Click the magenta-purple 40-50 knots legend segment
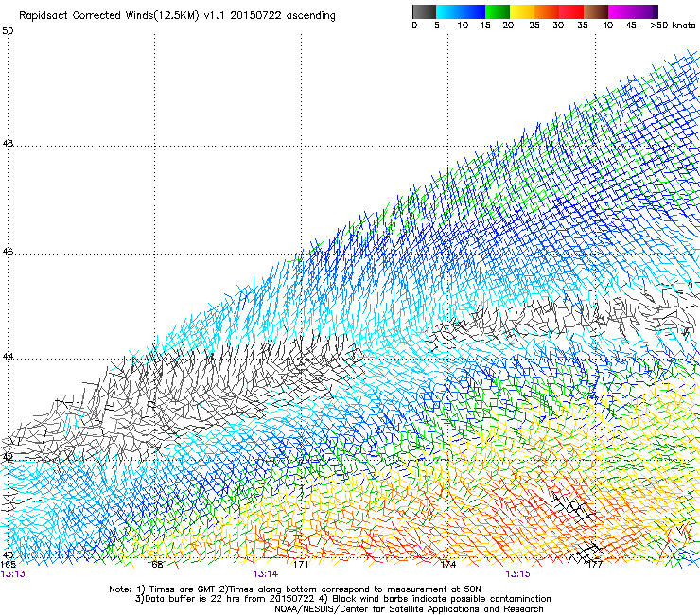Image resolution: width=700 pixels, height=615 pixels. point(633,11)
